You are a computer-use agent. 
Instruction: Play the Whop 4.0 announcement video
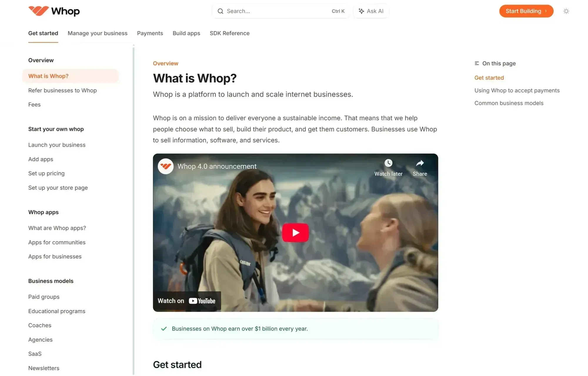[x=295, y=233]
